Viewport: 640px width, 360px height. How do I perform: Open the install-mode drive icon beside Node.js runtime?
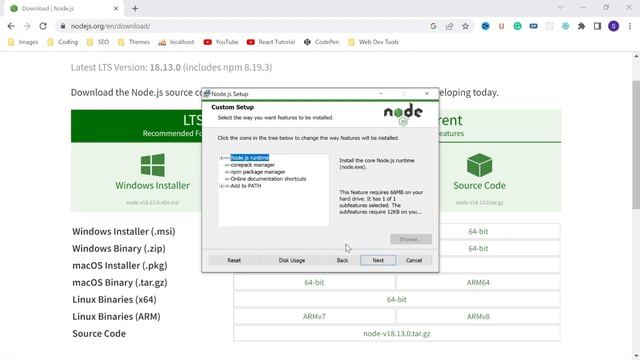(227, 158)
